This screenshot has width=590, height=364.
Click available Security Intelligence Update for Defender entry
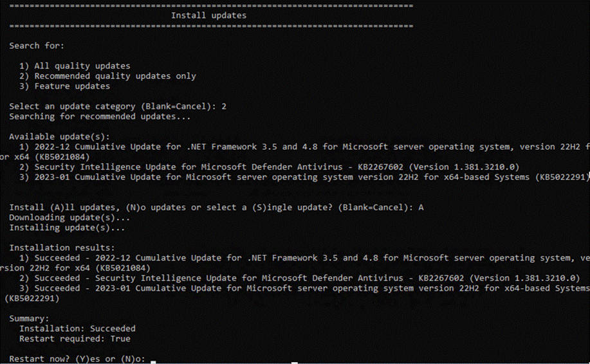pyautogui.click(x=270, y=167)
